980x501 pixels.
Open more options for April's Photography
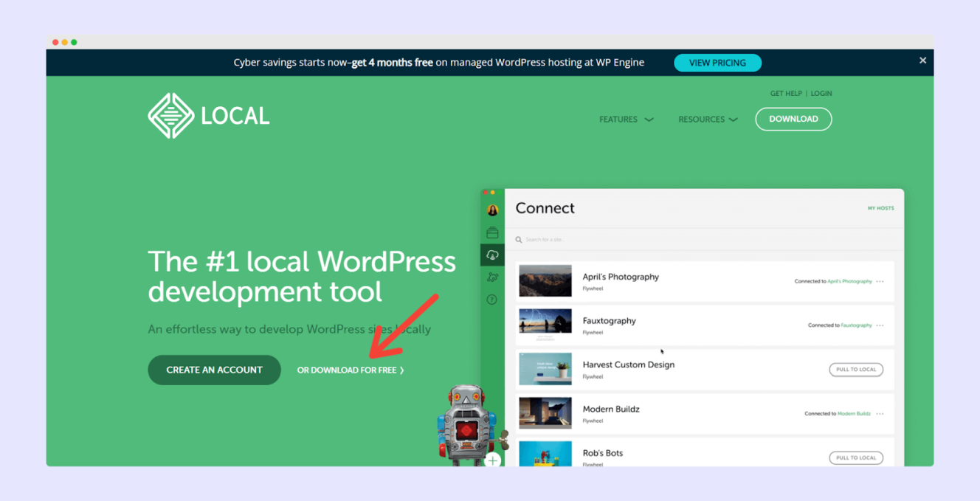880,281
